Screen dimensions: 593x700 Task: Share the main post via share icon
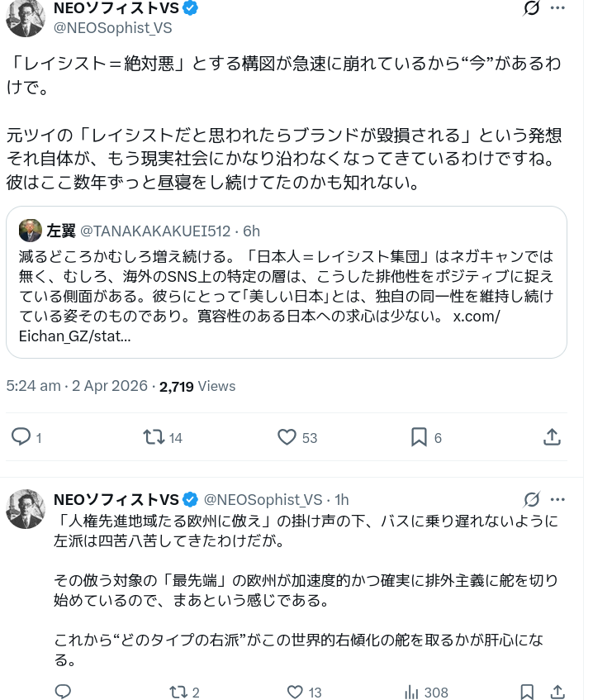pos(553,437)
